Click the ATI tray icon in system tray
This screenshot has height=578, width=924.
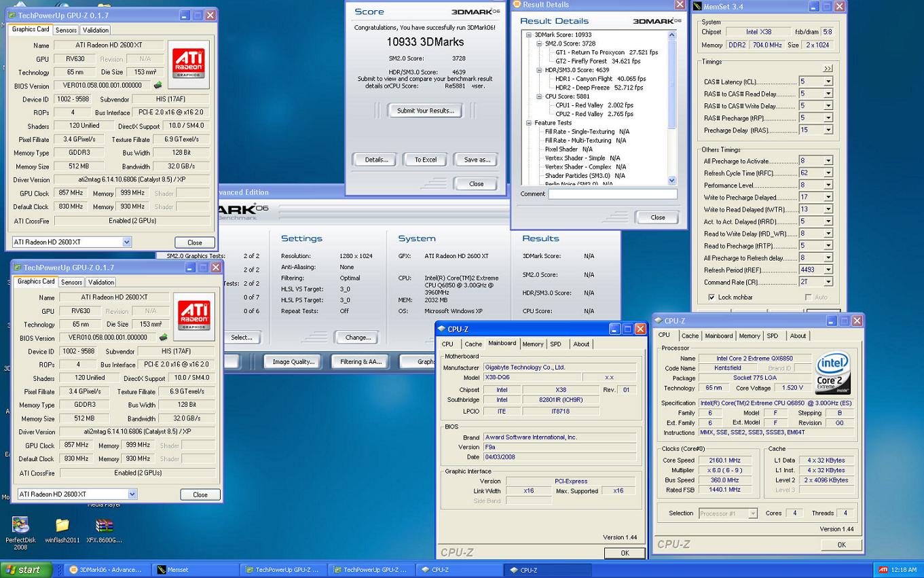[x=883, y=570]
